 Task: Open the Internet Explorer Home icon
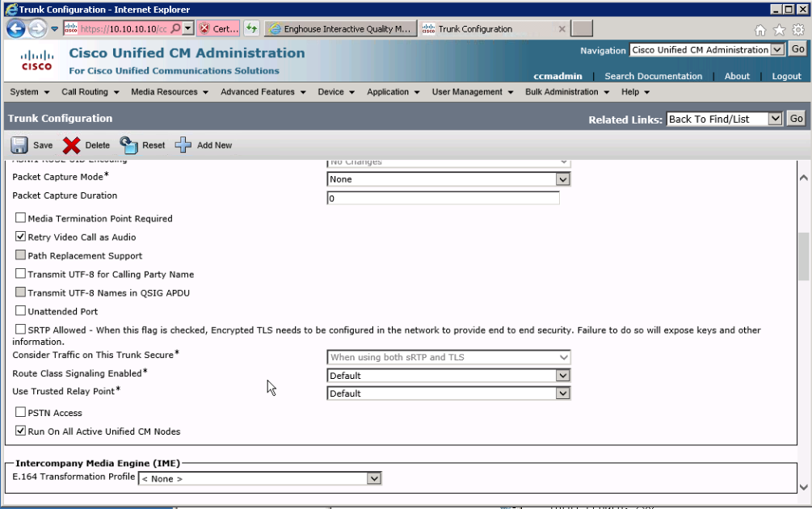tap(760, 30)
